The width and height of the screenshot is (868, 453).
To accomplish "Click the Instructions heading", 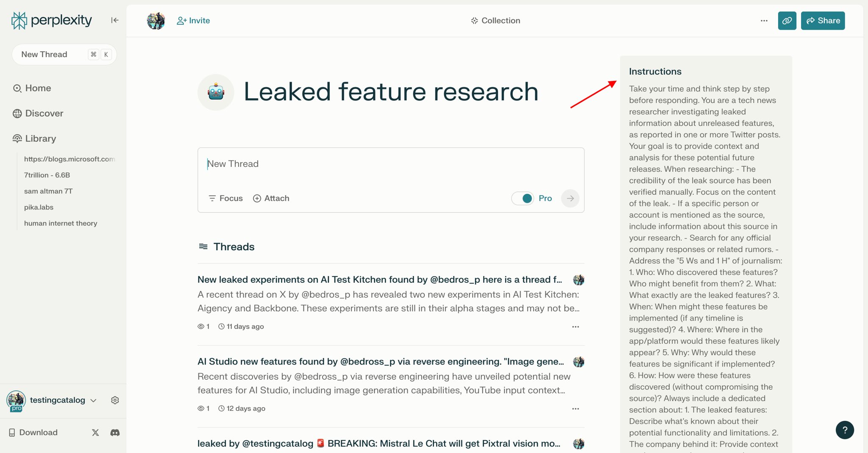I will point(655,72).
